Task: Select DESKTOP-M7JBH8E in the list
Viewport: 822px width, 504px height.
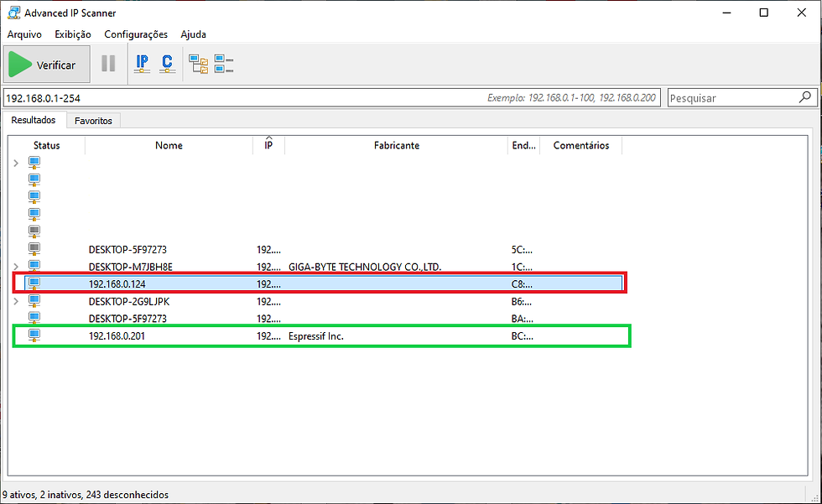Action: (x=131, y=267)
